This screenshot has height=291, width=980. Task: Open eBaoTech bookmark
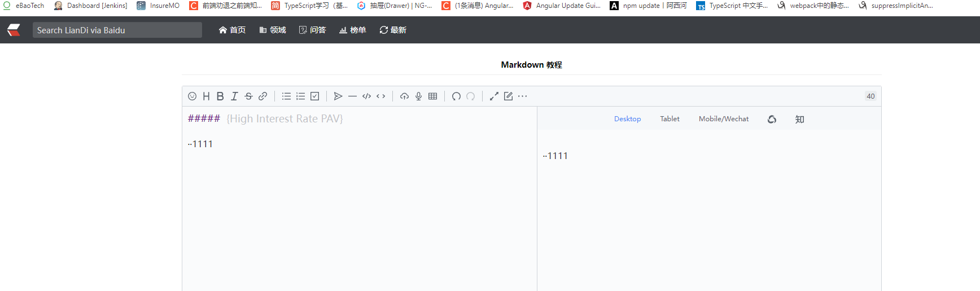[x=24, y=6]
